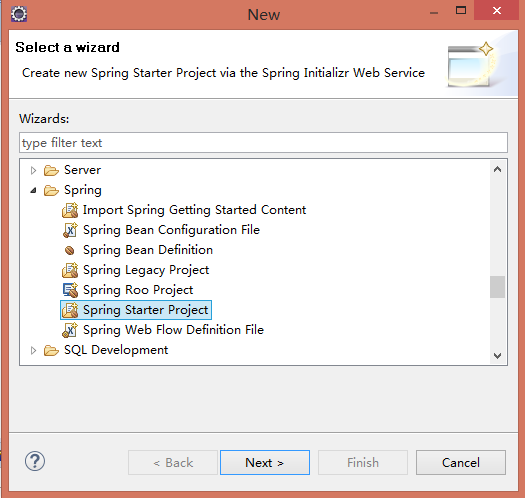This screenshot has width=525, height=498.
Task: Pick Spring Legacy Project from the list
Action: pos(146,270)
